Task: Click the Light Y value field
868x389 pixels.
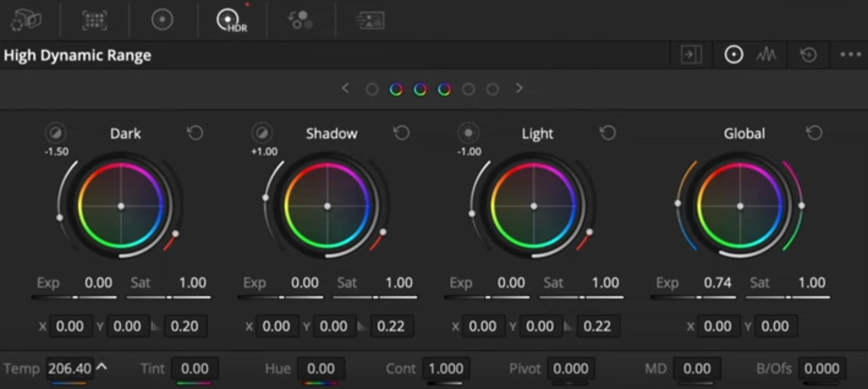Action: [540, 326]
